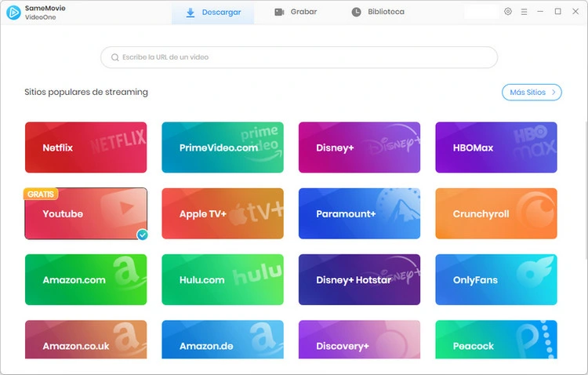
Task: Select the Netflix streaming tile
Action: (85, 147)
